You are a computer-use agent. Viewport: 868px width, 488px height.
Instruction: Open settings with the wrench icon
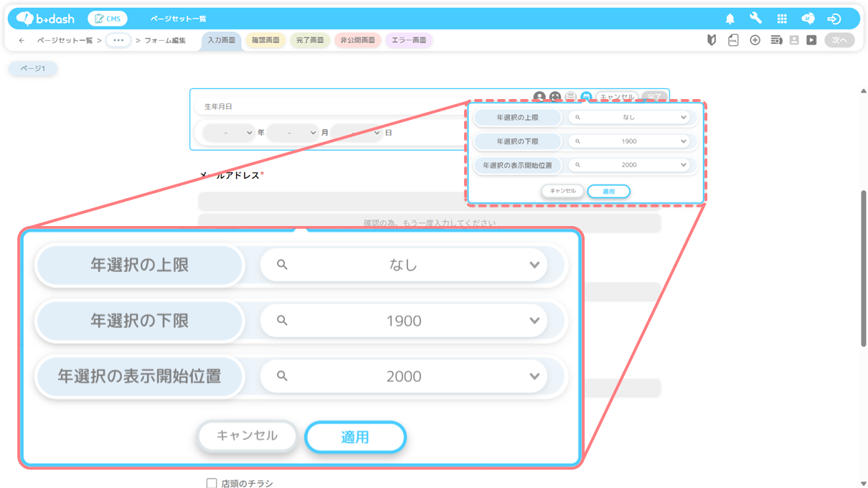755,19
